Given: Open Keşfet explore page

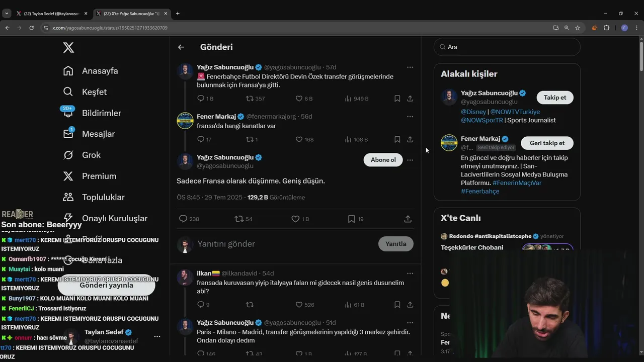Looking at the screenshot, I should [85, 92].
